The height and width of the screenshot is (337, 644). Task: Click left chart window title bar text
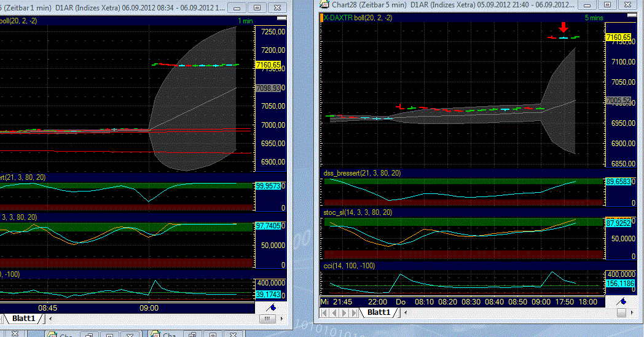tap(112, 8)
